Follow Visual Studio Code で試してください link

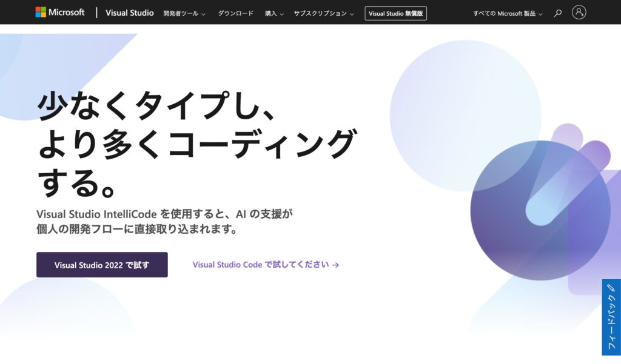pos(261,265)
